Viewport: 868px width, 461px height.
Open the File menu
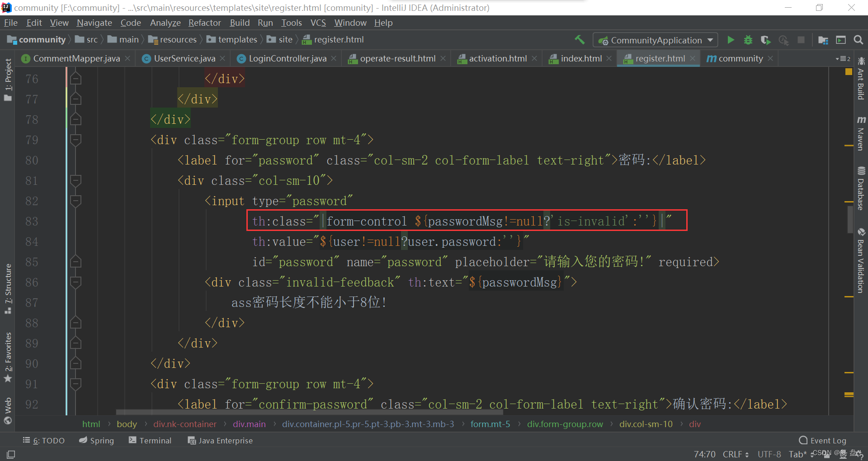click(x=10, y=23)
